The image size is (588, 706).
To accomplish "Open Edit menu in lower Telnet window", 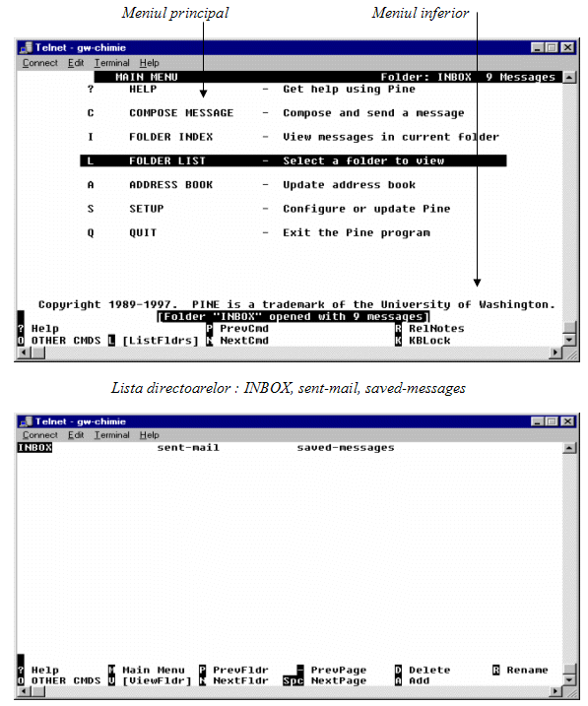I will tap(76, 435).
